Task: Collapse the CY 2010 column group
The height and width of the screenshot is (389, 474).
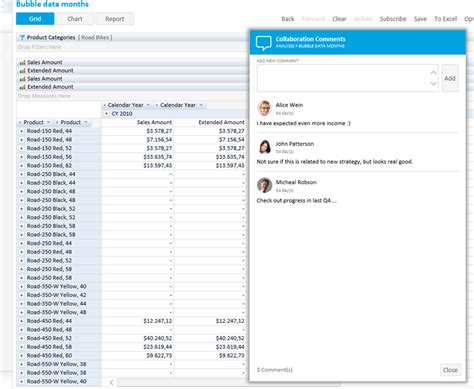Action: point(106,114)
